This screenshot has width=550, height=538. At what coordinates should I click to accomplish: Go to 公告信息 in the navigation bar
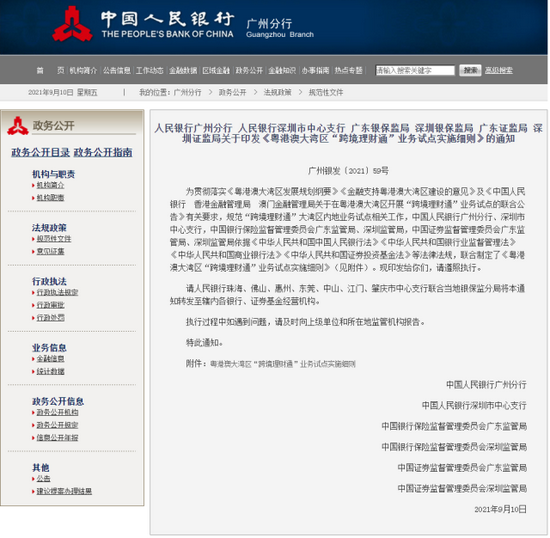pyautogui.click(x=116, y=70)
